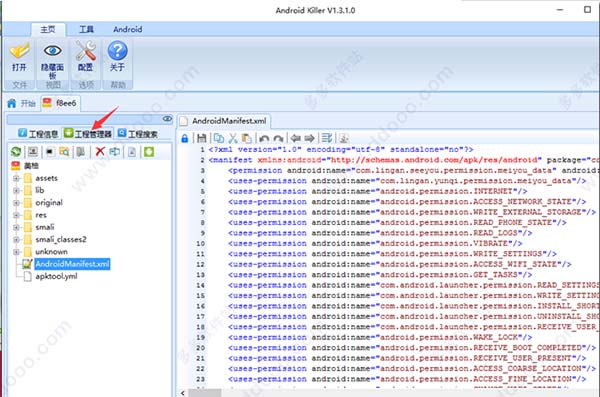Image resolution: width=600 pixels, height=397 pixels.
Task: Open the 配置 settings tools icon
Action: (85, 51)
